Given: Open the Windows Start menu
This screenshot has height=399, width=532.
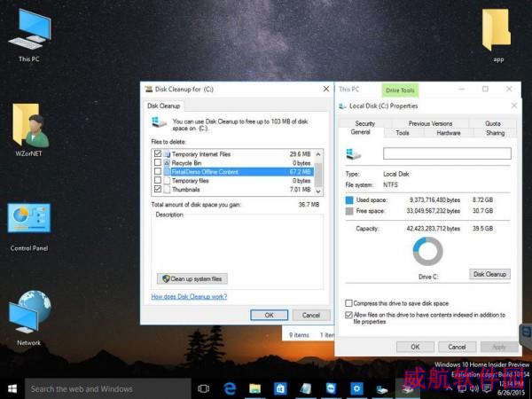Looking at the screenshot, I should tap(12, 389).
